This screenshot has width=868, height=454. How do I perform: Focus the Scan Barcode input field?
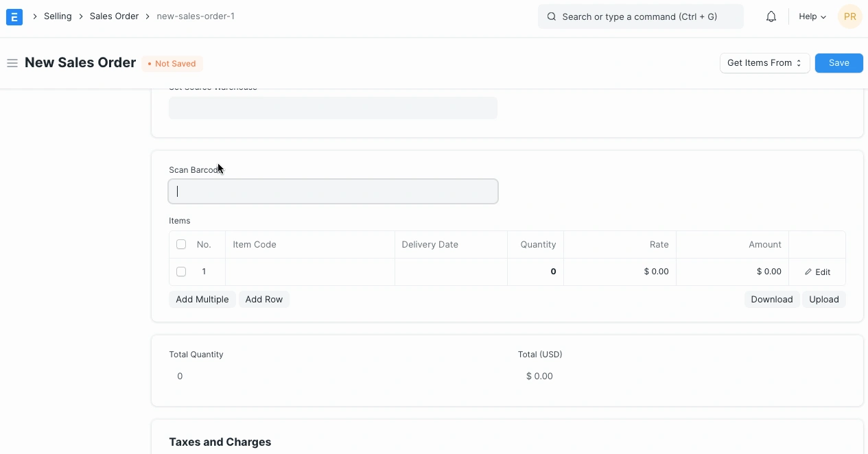click(x=333, y=191)
